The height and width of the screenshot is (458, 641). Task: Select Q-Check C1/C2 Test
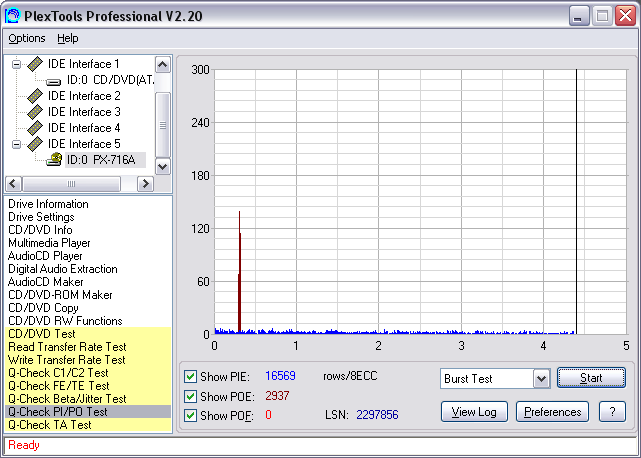click(88, 373)
